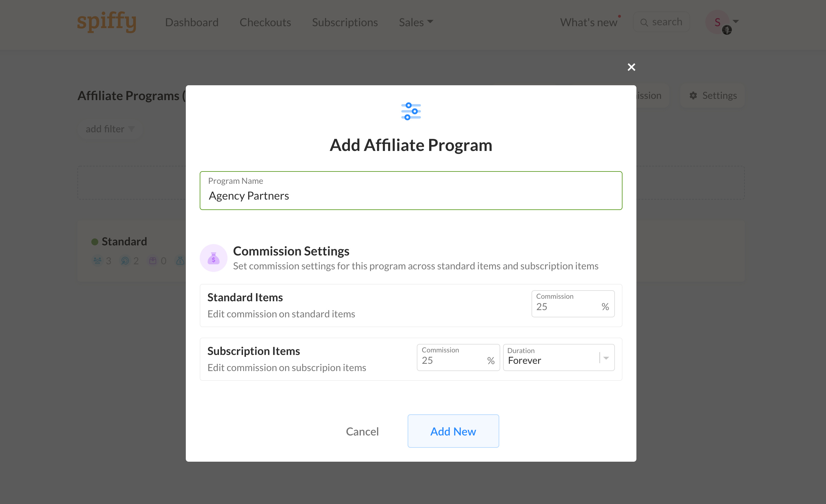This screenshot has height=504, width=826.
Task: Edit the Subscription Items commission field
Action: [x=458, y=357]
